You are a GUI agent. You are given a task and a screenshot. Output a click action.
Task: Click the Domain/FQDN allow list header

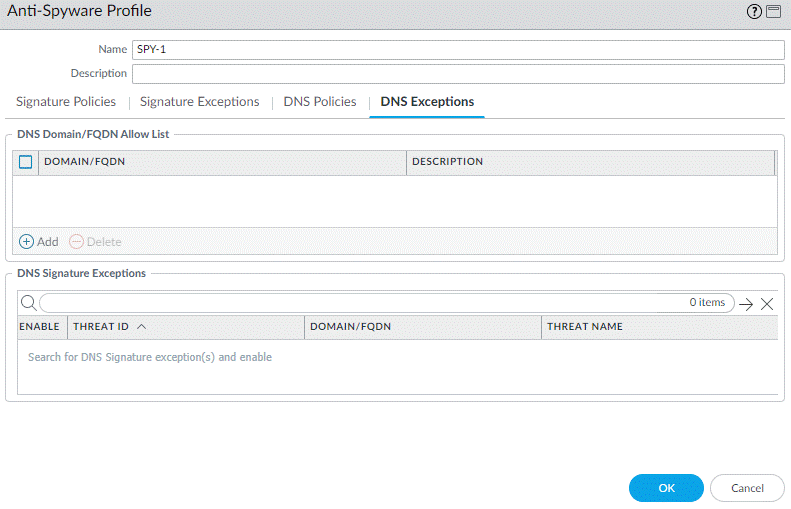[220, 162]
